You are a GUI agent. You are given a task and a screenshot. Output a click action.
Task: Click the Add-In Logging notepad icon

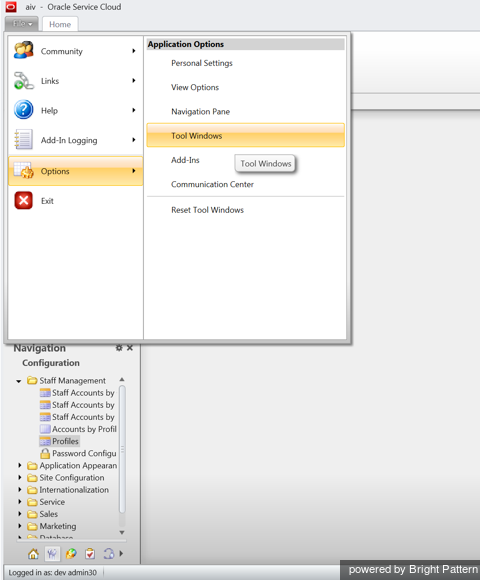point(24,139)
